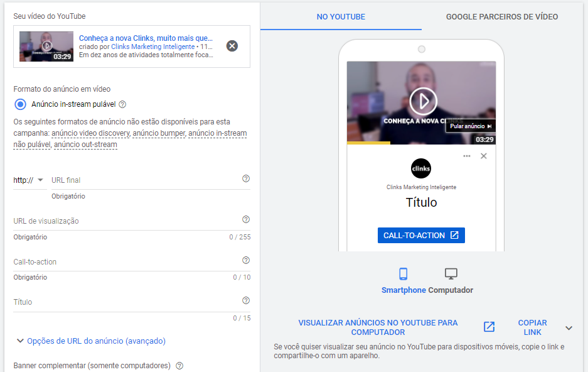
Task: Select the Computador preview device icon
Action: click(451, 273)
